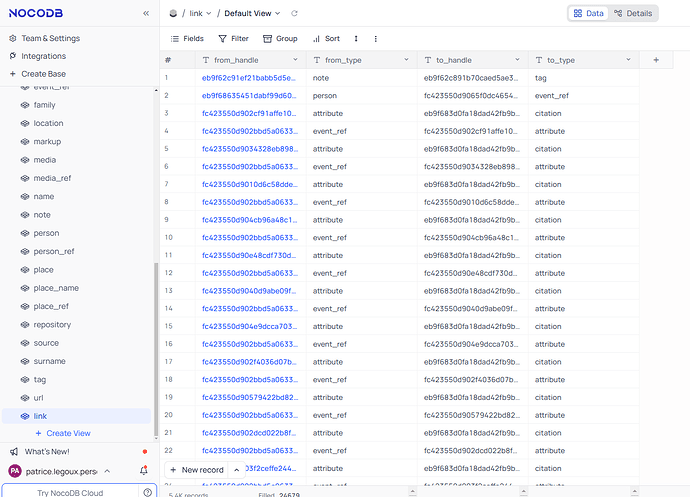Viewport: 690px width, 497px height.
Task: Open the markup table
Action: 47,142
